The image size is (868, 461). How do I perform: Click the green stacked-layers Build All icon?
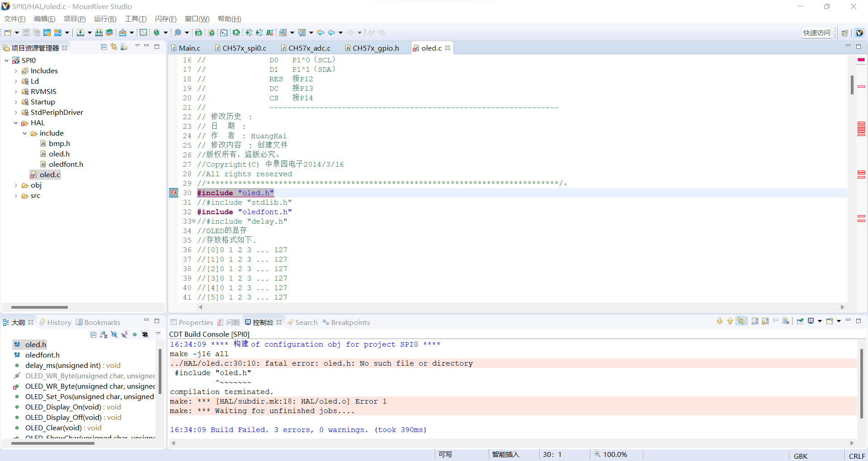click(x=109, y=33)
